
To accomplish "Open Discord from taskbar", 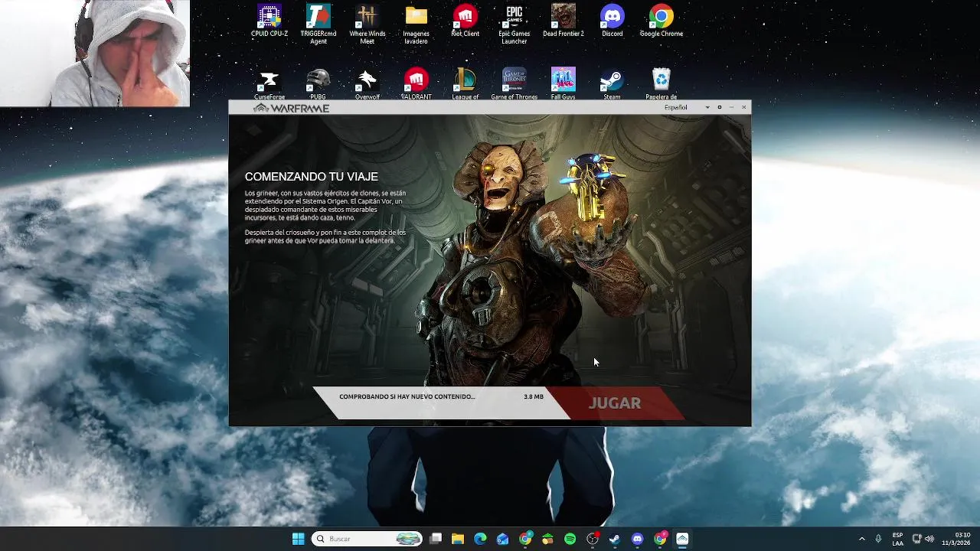I will pos(637,539).
